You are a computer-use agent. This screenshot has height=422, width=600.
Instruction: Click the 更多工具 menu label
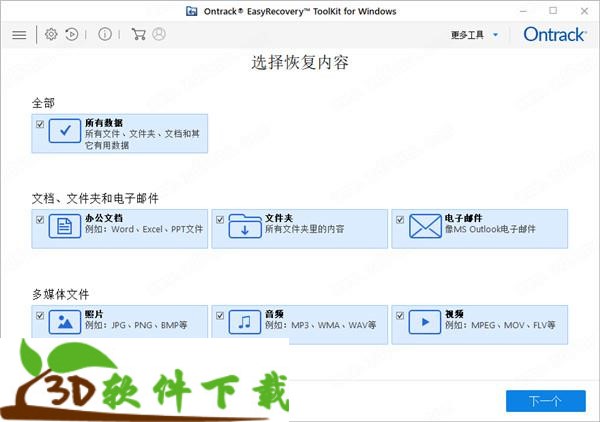pos(467,35)
